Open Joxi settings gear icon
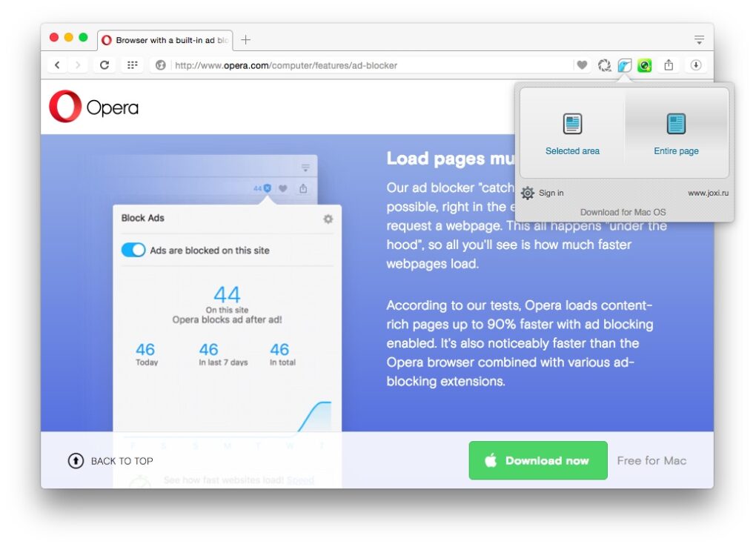756x547 pixels. [x=528, y=193]
